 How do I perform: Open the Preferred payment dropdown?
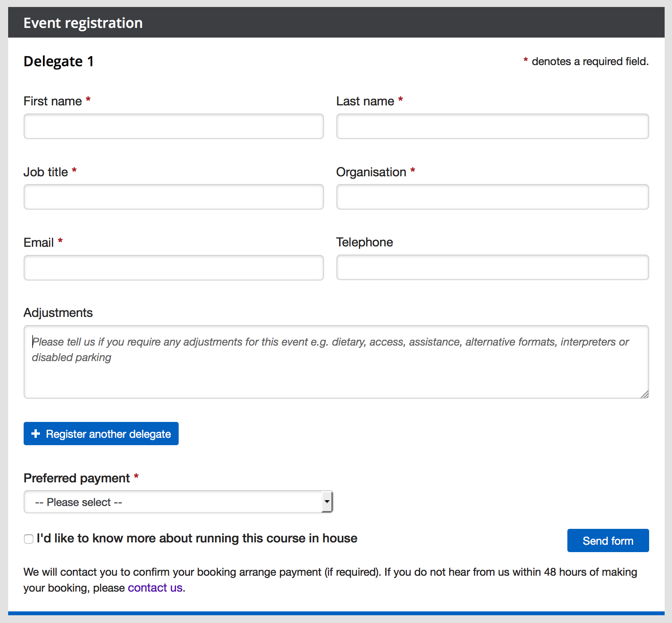tap(178, 502)
